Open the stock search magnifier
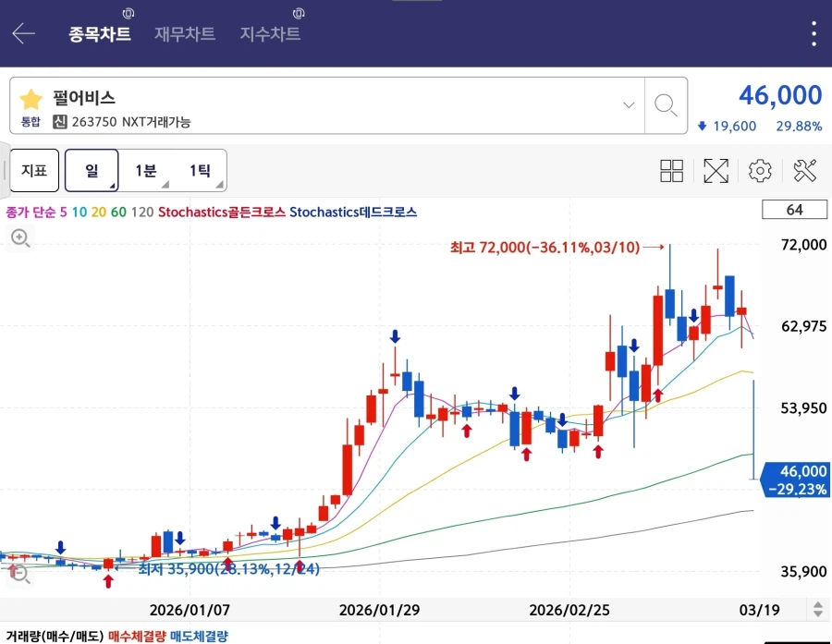 (665, 105)
